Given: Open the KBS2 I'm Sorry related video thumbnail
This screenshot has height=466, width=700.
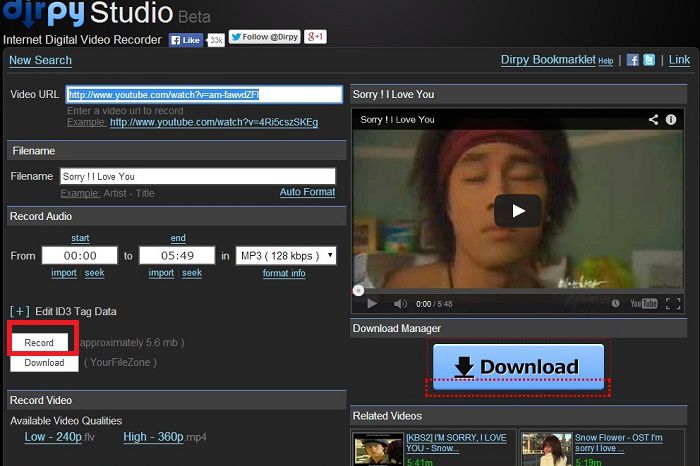Looking at the screenshot, I should [x=376, y=449].
